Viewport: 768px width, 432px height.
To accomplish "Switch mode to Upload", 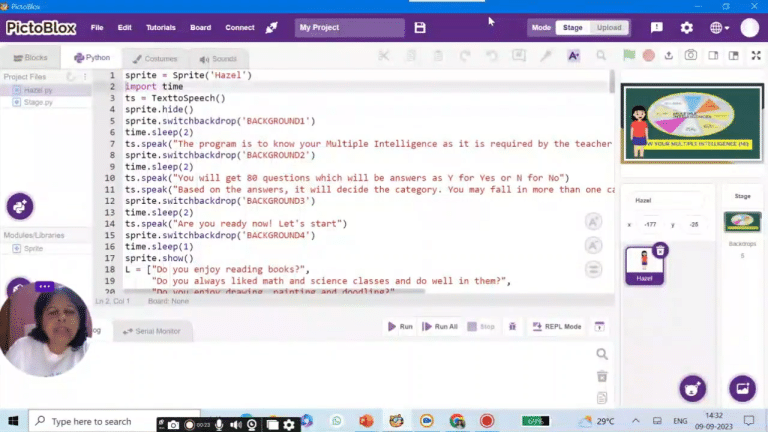I will (609, 27).
